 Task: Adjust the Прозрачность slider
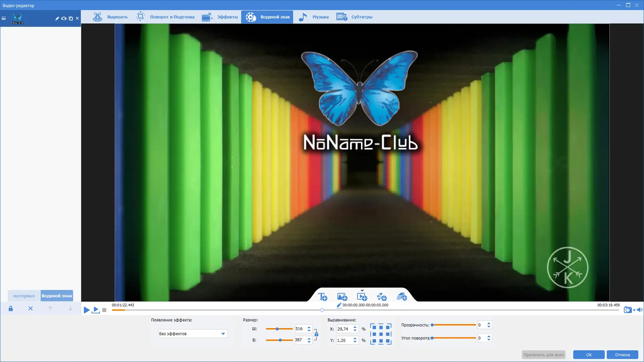click(432, 325)
